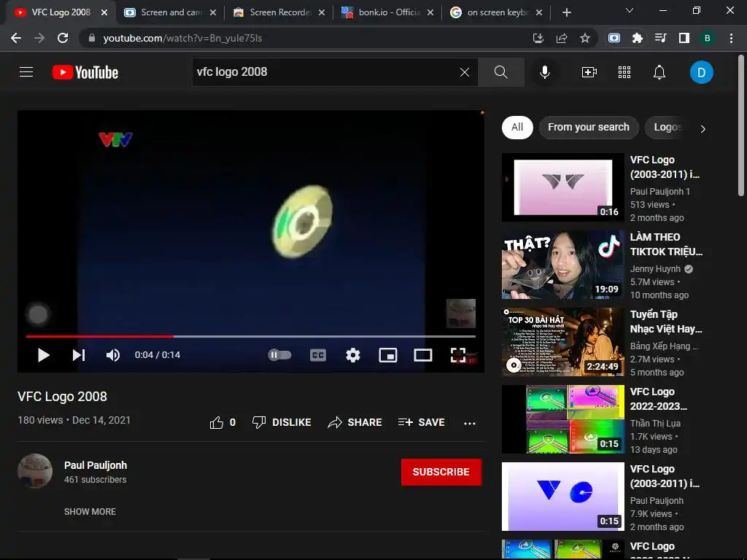Click the Thần Thị Lụa channel name
This screenshot has height=560, width=747.
pos(655,424)
